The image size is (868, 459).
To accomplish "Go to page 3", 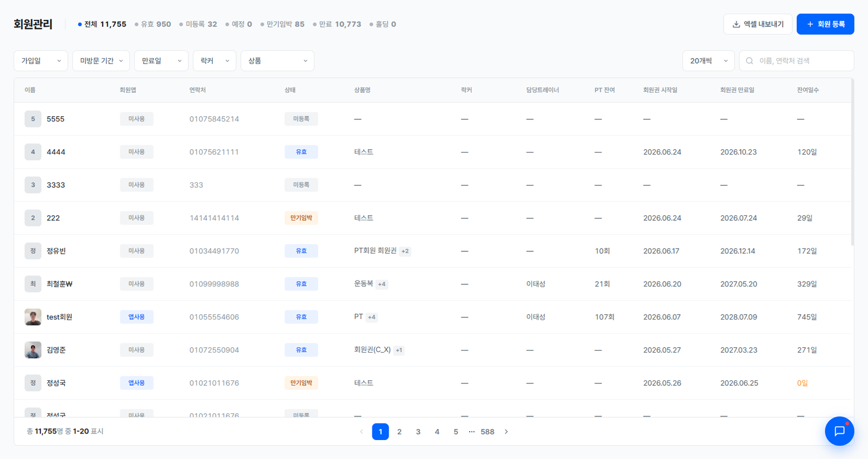I will 418,432.
